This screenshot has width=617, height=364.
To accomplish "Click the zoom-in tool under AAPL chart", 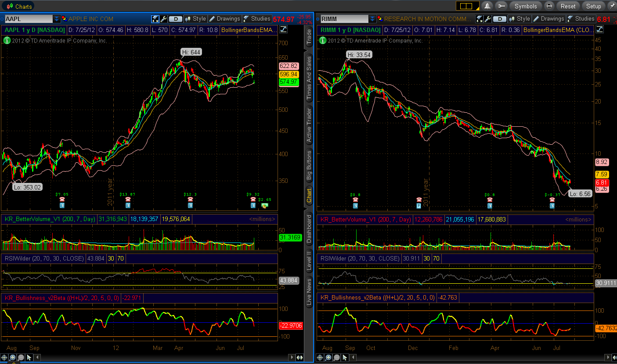I will click(13, 358).
